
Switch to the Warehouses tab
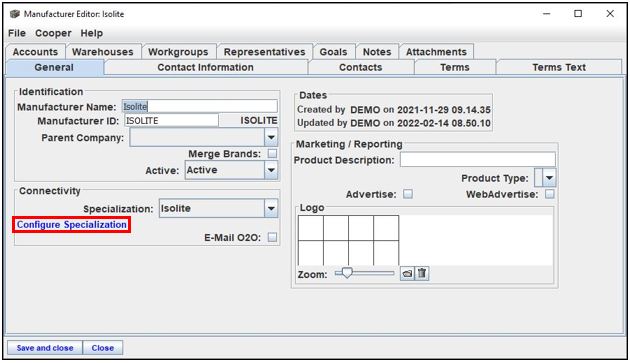[x=103, y=52]
